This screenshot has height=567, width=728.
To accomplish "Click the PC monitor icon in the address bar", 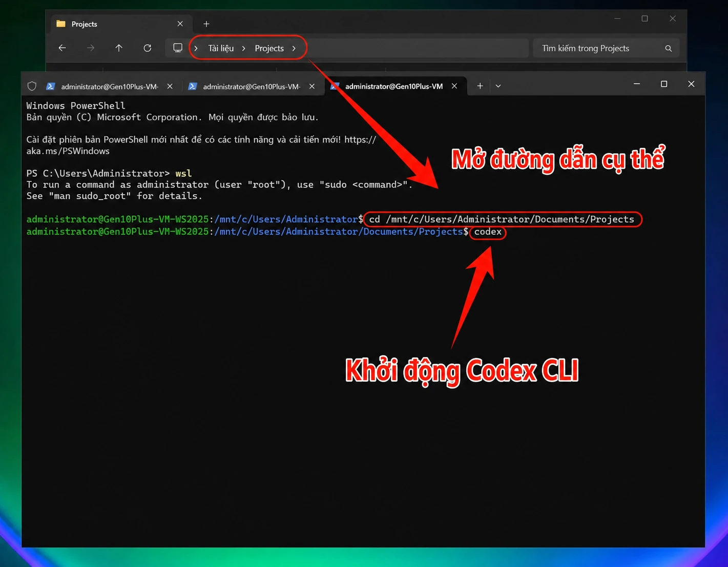I will pyautogui.click(x=178, y=48).
